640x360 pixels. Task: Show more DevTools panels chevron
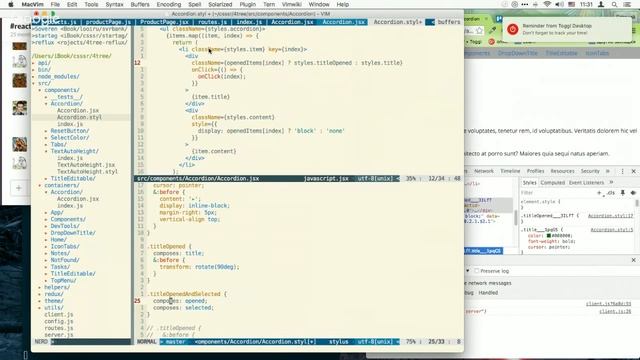(x=608, y=171)
